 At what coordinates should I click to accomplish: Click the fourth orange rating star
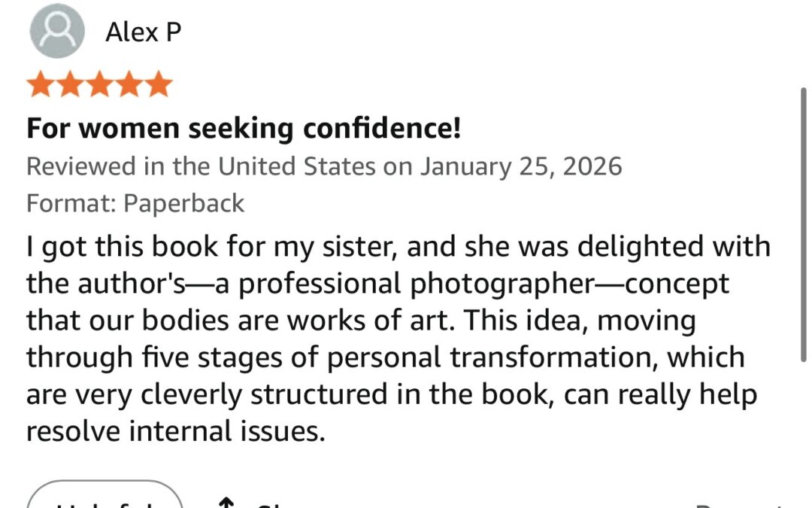129,85
